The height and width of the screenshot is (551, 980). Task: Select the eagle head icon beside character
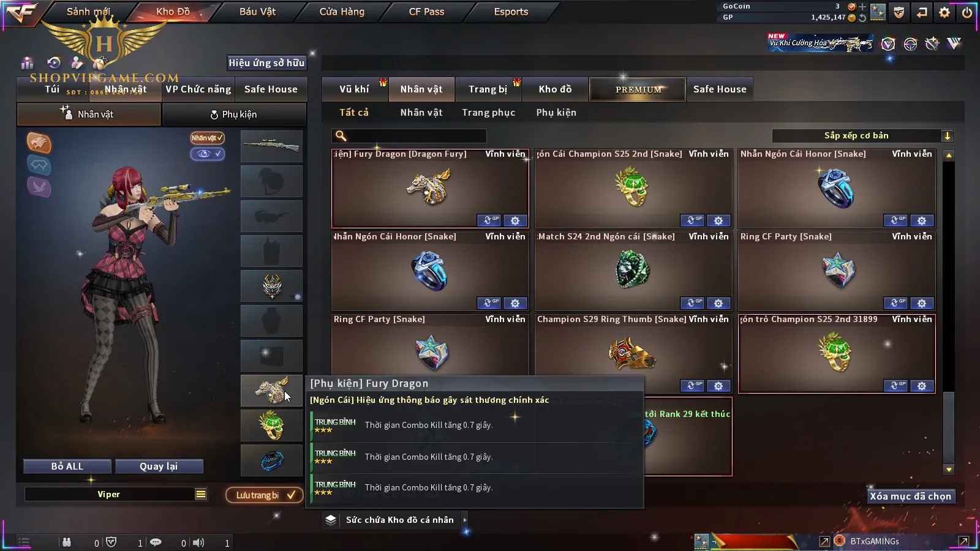click(39, 143)
